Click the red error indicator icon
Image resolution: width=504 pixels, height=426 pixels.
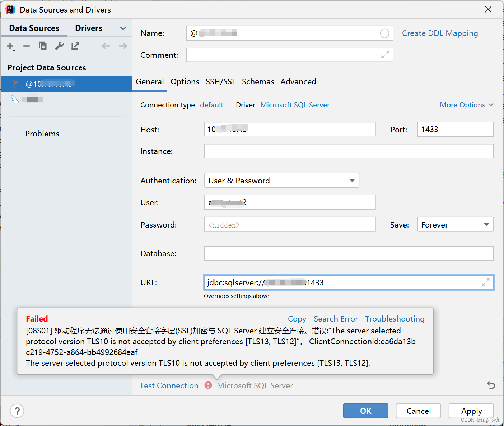coord(208,385)
